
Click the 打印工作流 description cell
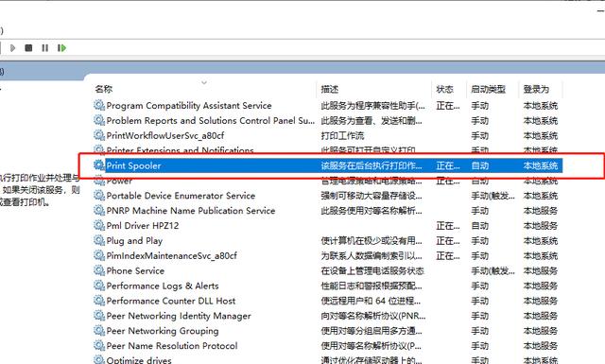(x=342, y=135)
